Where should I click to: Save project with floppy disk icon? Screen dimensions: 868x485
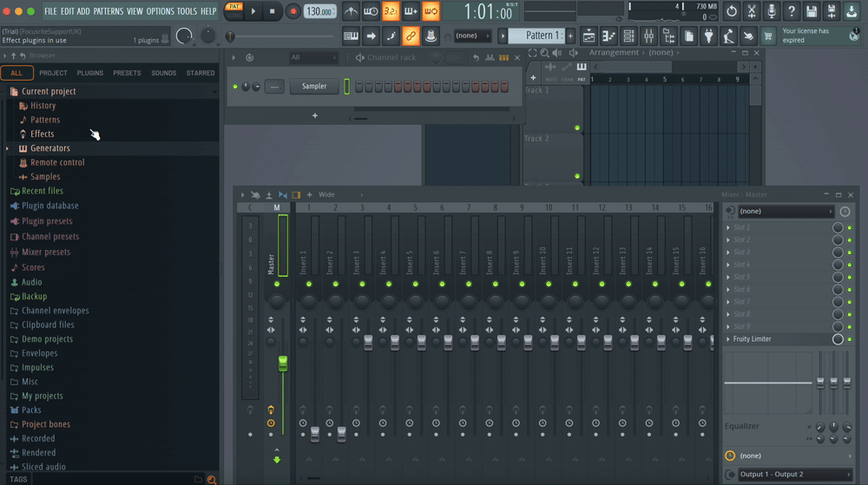(811, 11)
